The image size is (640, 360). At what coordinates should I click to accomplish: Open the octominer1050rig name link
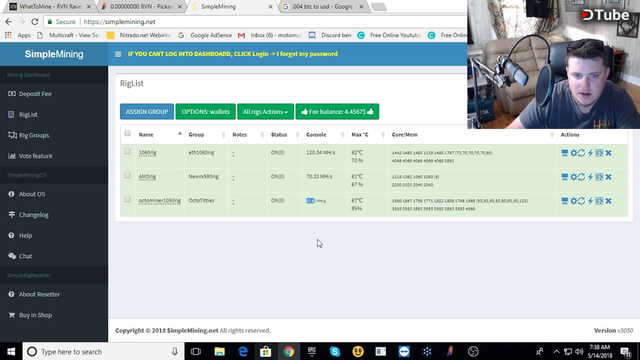160,201
